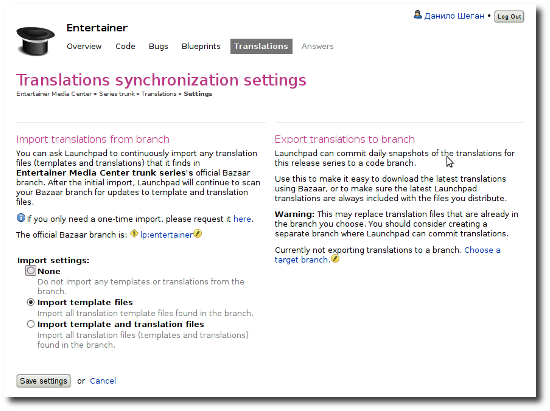Open the lp:entertainer branch link

pyautogui.click(x=166, y=235)
